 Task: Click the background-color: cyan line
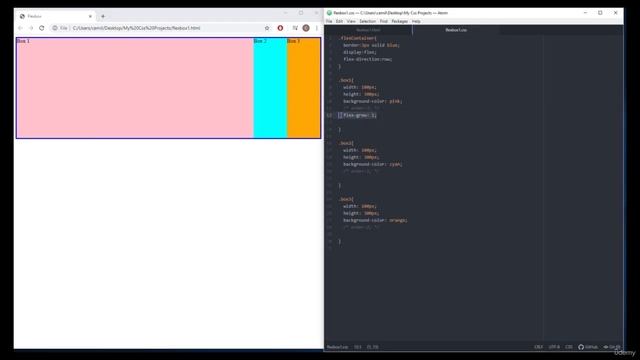[372, 164]
